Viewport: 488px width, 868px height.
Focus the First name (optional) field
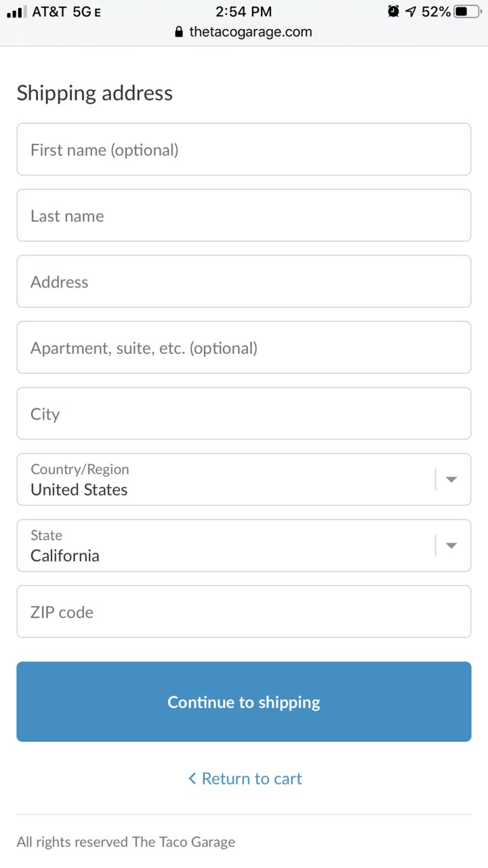tap(244, 149)
